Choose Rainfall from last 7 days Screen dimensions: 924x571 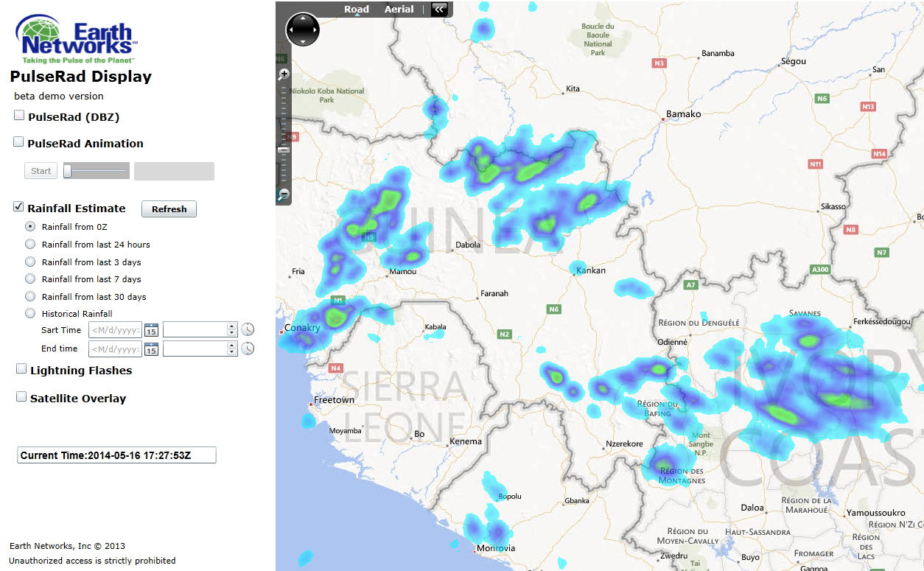pyautogui.click(x=30, y=279)
